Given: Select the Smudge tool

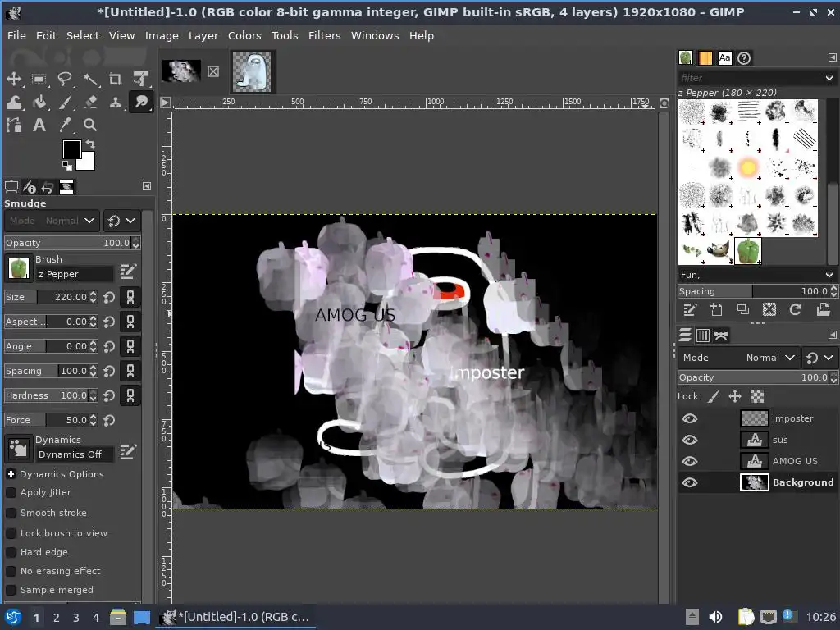Looking at the screenshot, I should point(141,102).
